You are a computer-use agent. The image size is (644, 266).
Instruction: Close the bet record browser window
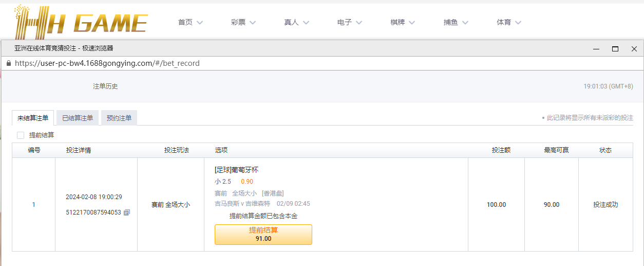point(634,49)
